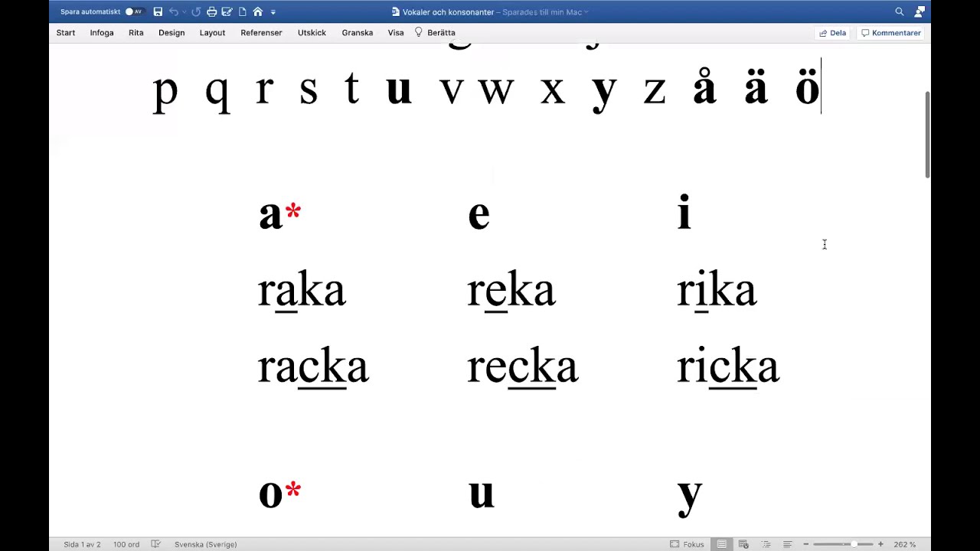This screenshot has height=551, width=980.
Task: Open the Layout ribbon tab
Action: click(212, 33)
